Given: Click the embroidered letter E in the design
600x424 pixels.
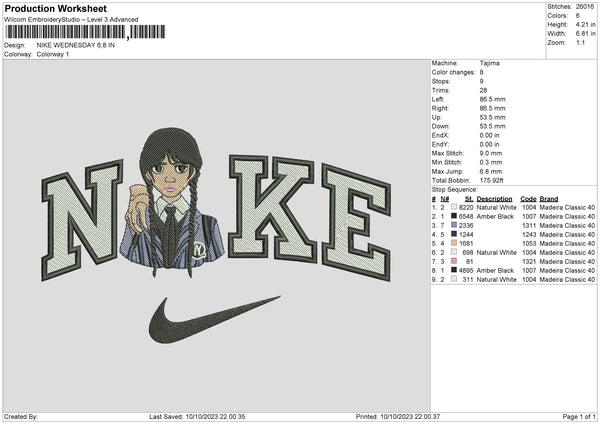Looking at the screenshot, I should (x=357, y=222).
